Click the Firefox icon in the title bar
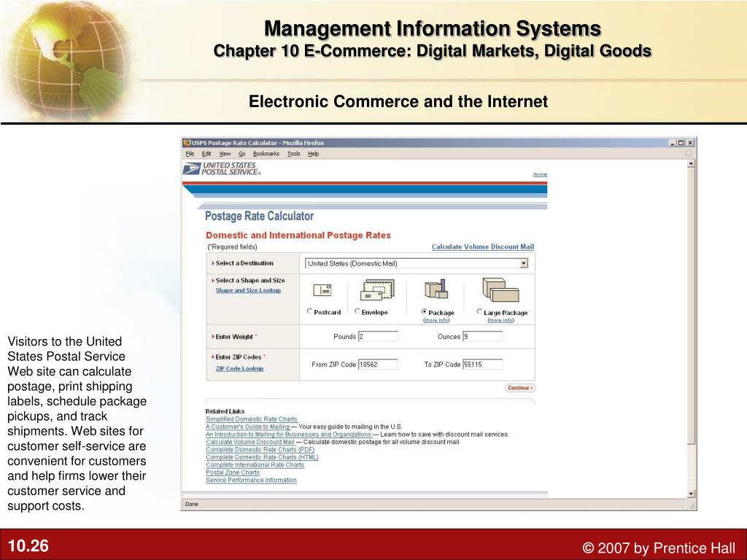Image resolution: width=747 pixels, height=560 pixels. point(187,143)
